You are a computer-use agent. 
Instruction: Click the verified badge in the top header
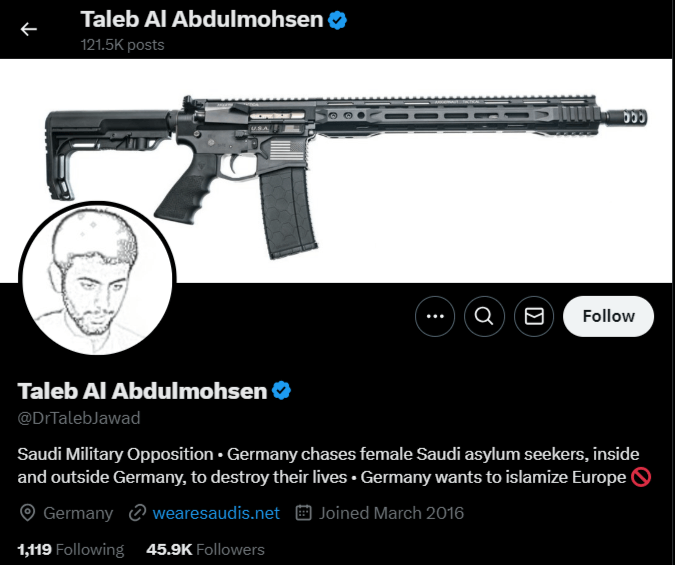pyautogui.click(x=338, y=19)
